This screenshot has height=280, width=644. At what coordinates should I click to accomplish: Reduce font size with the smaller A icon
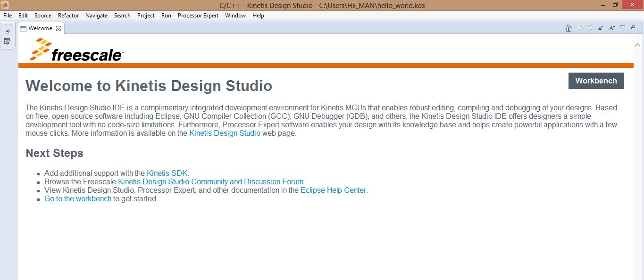(x=601, y=28)
